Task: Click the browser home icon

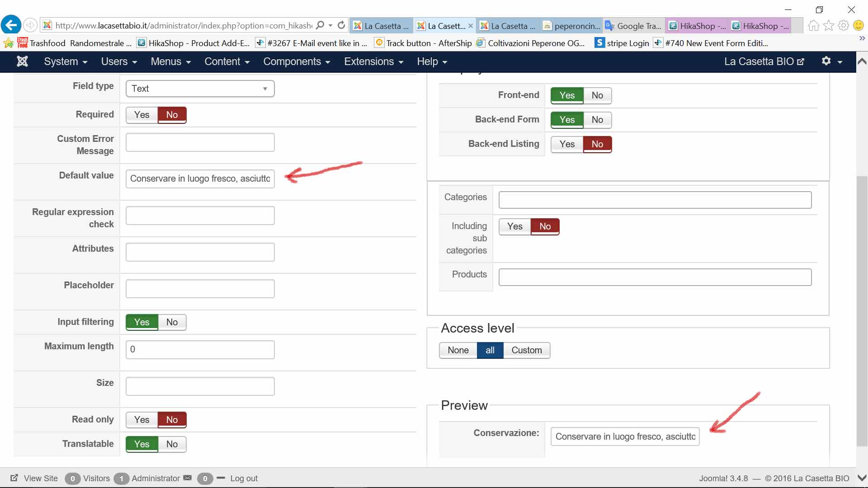Action: 813,26
